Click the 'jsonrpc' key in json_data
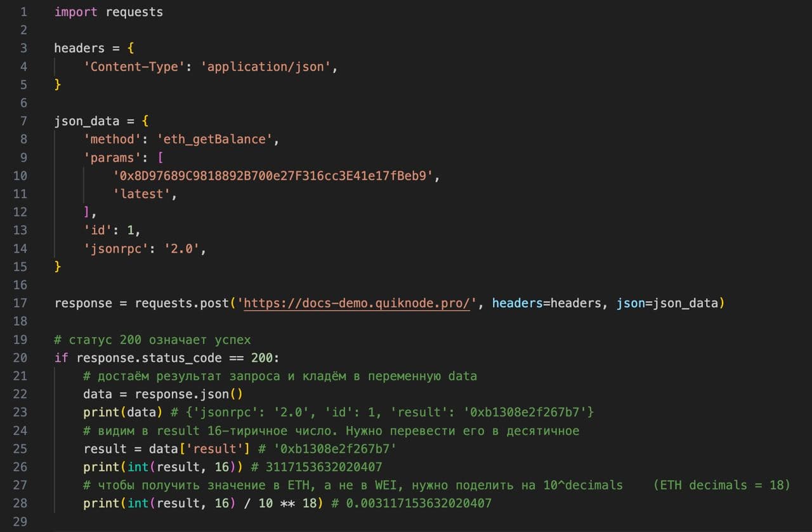 coord(117,248)
